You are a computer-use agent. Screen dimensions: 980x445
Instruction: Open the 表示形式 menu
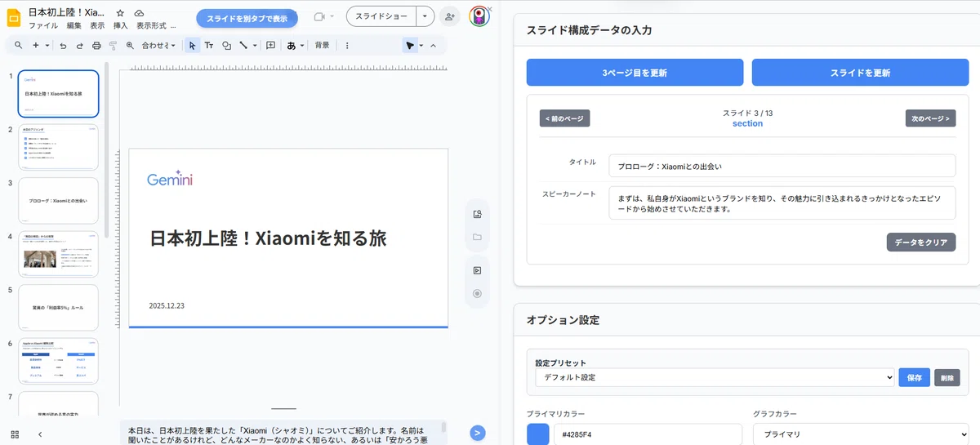coord(151,25)
